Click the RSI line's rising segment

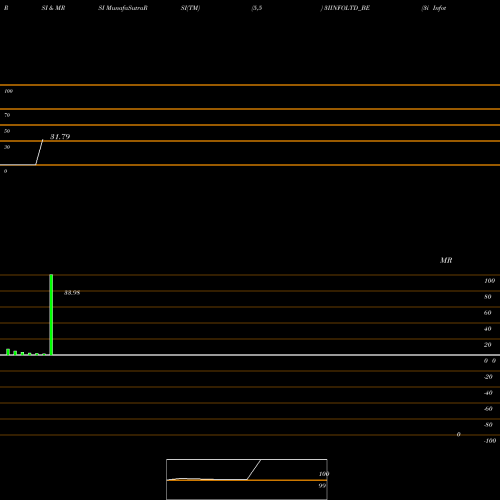[x=39, y=152]
